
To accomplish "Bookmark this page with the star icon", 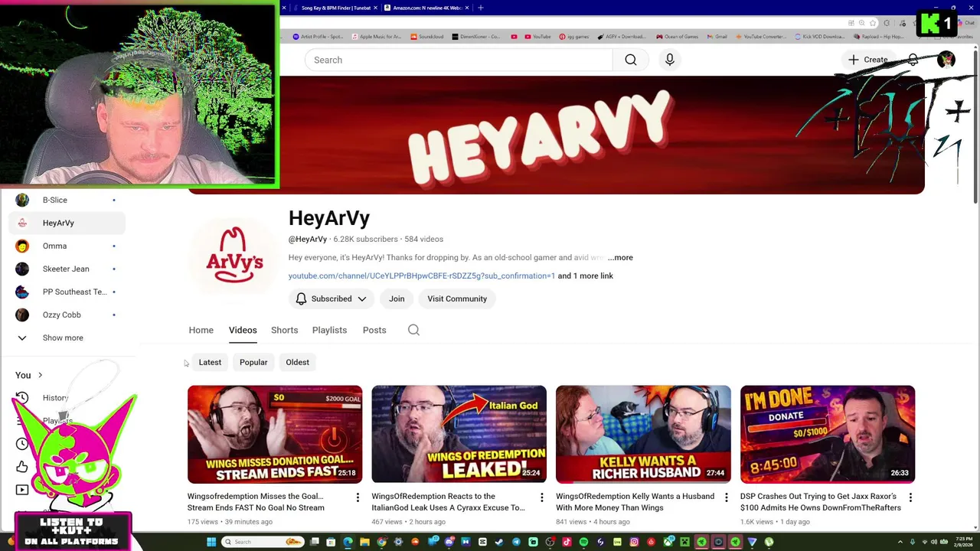I will (x=873, y=23).
